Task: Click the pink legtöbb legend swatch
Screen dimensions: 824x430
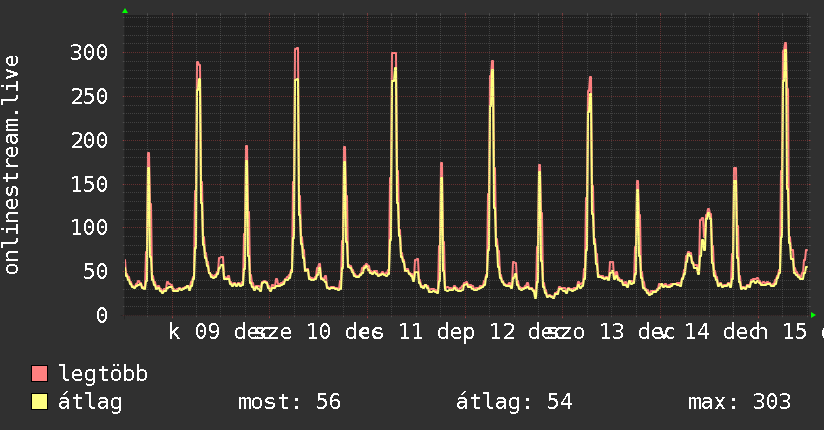Action: coord(39,373)
